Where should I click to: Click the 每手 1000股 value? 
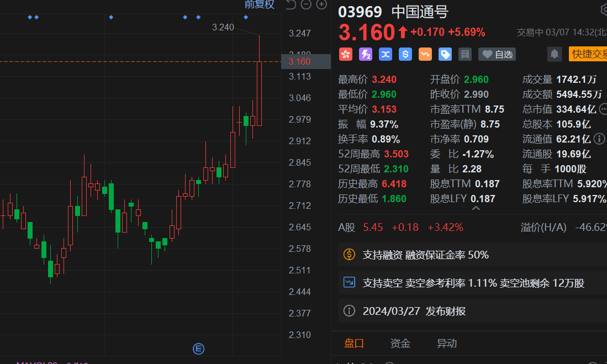pyautogui.click(x=571, y=169)
